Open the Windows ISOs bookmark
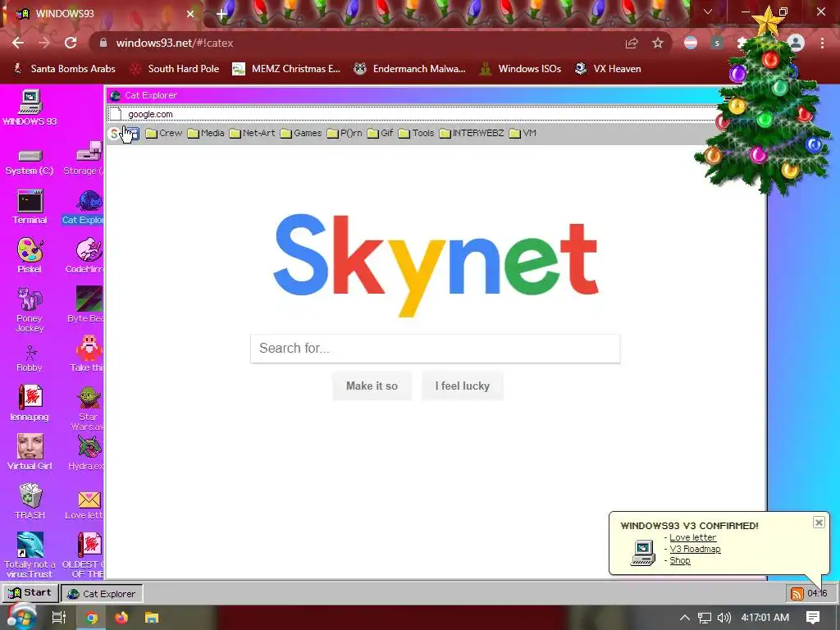 [x=520, y=69]
